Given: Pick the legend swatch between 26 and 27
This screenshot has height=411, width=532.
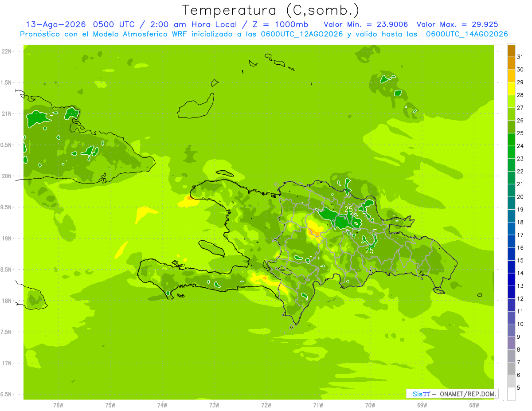Looking at the screenshot, I should (511, 114).
